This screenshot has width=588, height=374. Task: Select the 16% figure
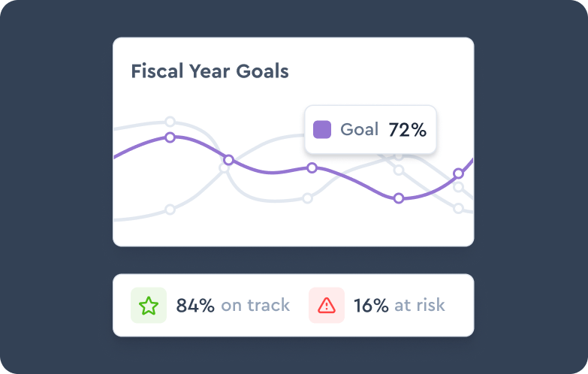(x=371, y=306)
